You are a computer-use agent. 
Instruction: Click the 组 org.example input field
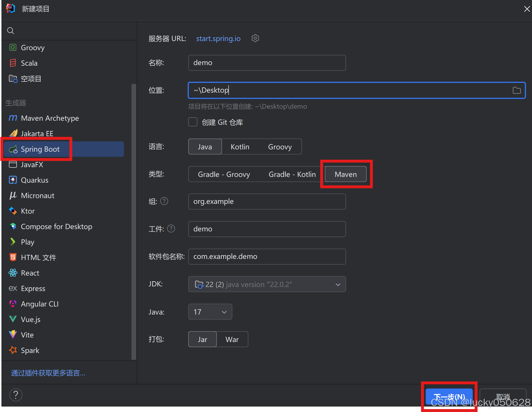tap(267, 201)
